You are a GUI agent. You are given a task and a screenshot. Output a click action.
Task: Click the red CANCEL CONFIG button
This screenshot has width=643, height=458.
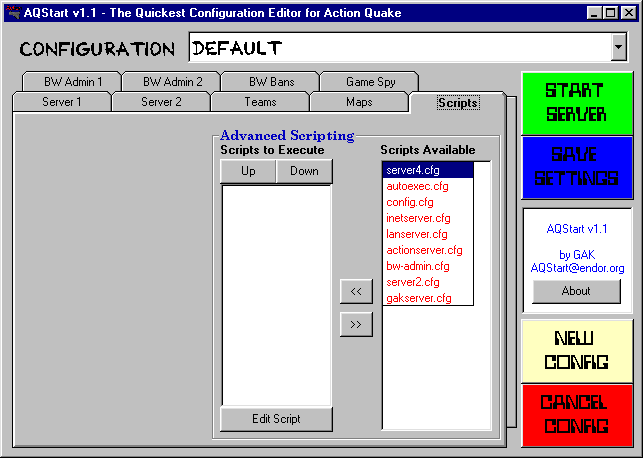point(577,415)
